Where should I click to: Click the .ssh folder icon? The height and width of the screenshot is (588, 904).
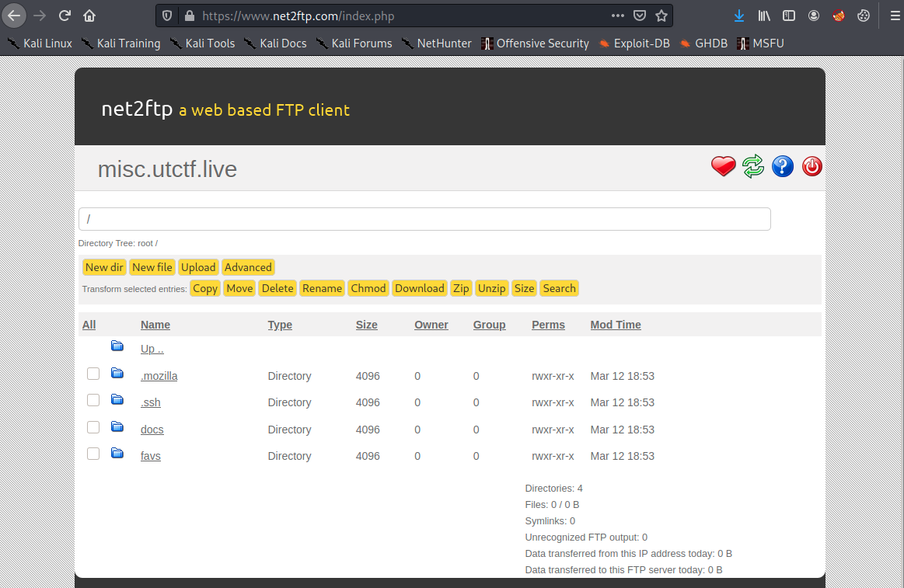pyautogui.click(x=117, y=399)
